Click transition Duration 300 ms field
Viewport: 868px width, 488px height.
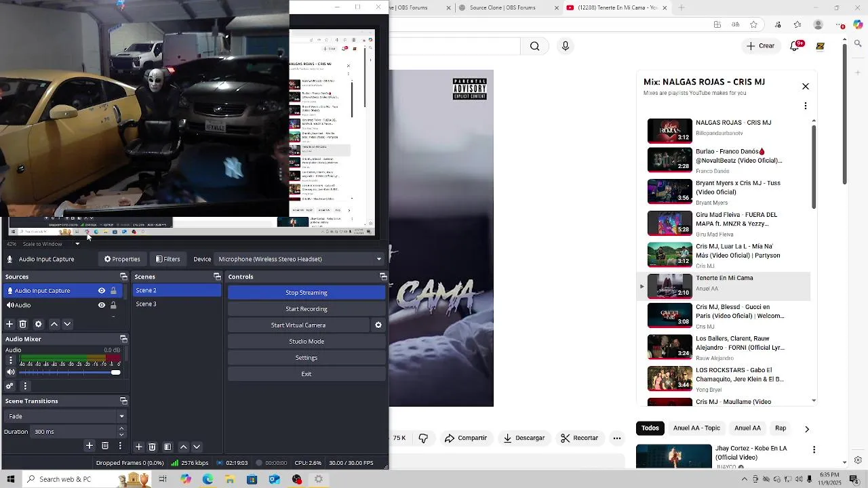pyautogui.click(x=75, y=432)
